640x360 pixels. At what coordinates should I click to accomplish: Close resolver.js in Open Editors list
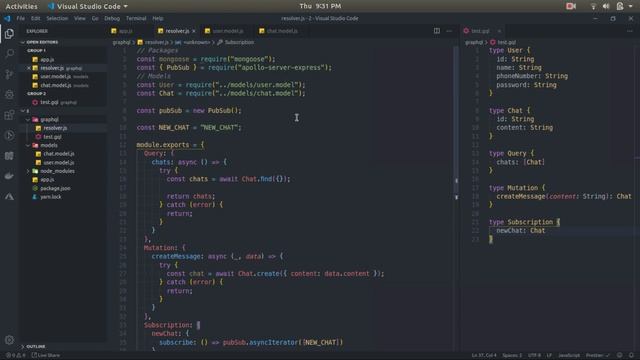tap(29, 68)
